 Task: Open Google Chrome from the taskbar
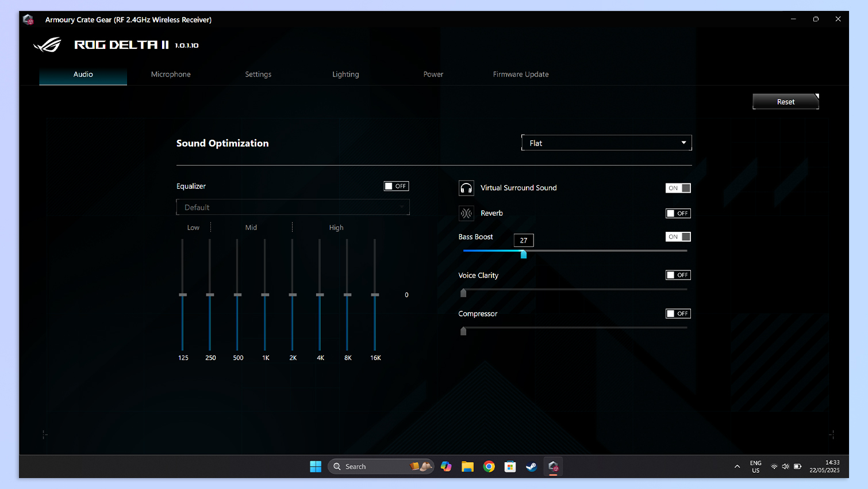coord(489,467)
